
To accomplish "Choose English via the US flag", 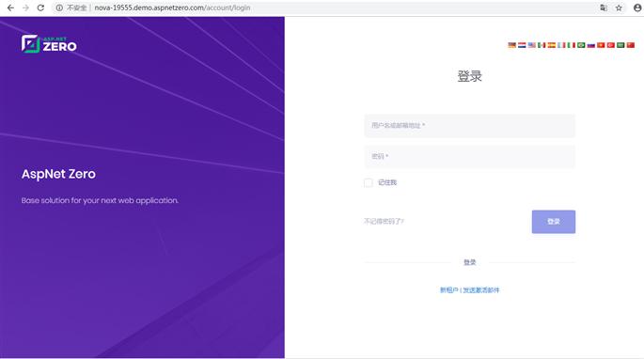I will tap(532, 45).
